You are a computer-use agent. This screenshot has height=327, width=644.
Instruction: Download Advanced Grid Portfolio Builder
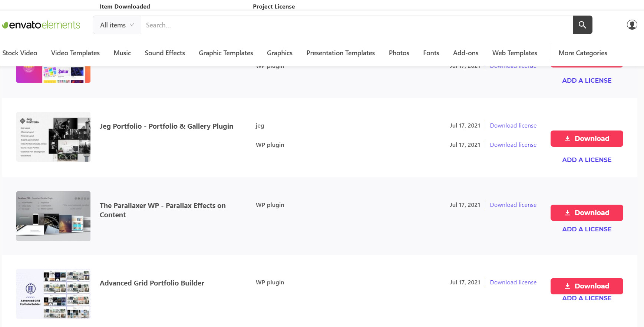(x=587, y=286)
